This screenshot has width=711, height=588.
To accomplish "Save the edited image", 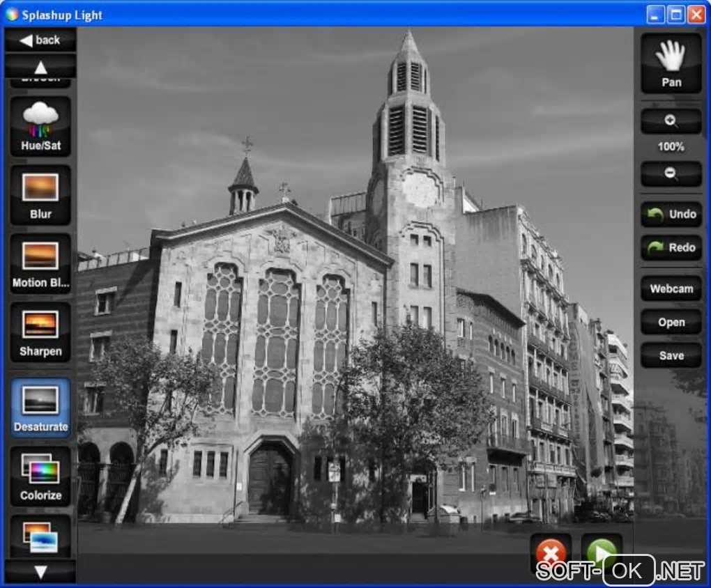I will [x=671, y=355].
